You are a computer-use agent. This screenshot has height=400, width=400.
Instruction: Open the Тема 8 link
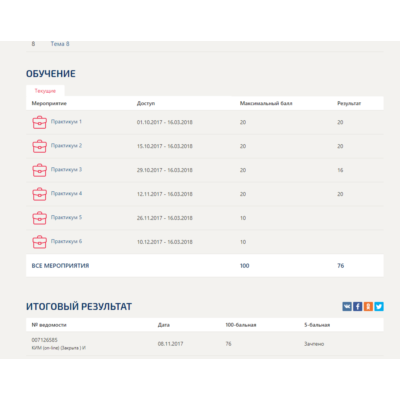60,44
